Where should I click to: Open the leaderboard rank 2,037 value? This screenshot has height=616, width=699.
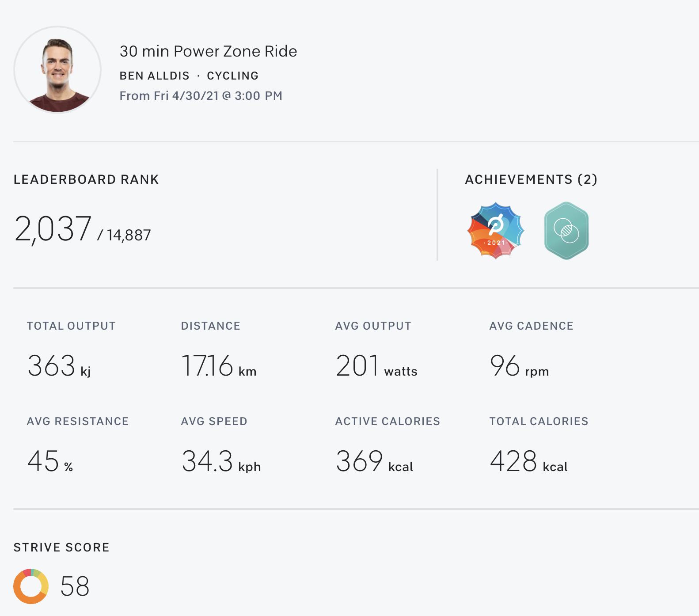pyautogui.click(x=53, y=229)
